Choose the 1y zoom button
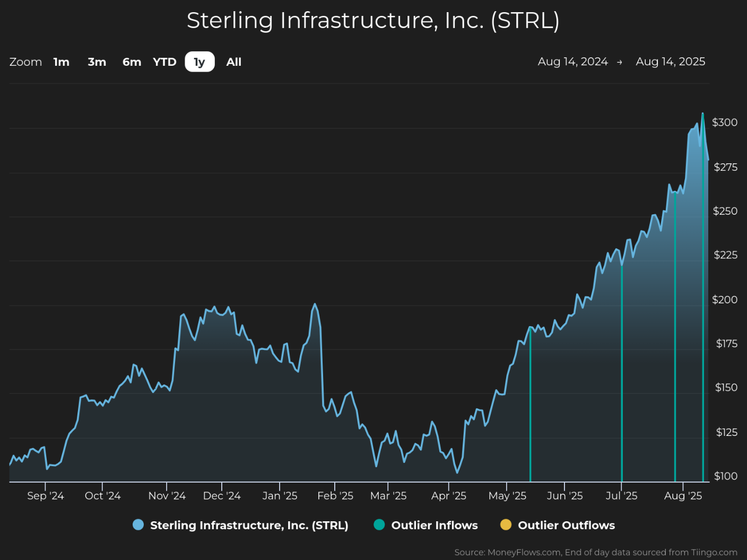 (199, 62)
